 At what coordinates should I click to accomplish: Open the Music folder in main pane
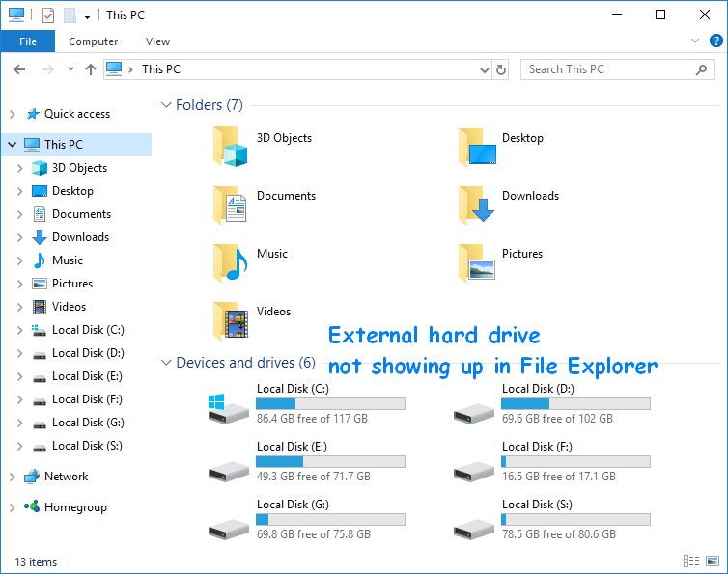[x=231, y=261]
